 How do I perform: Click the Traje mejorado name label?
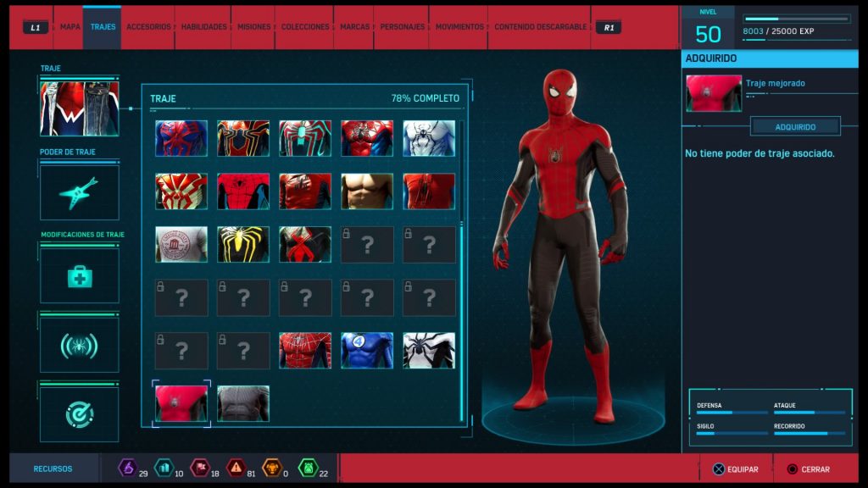pos(775,83)
